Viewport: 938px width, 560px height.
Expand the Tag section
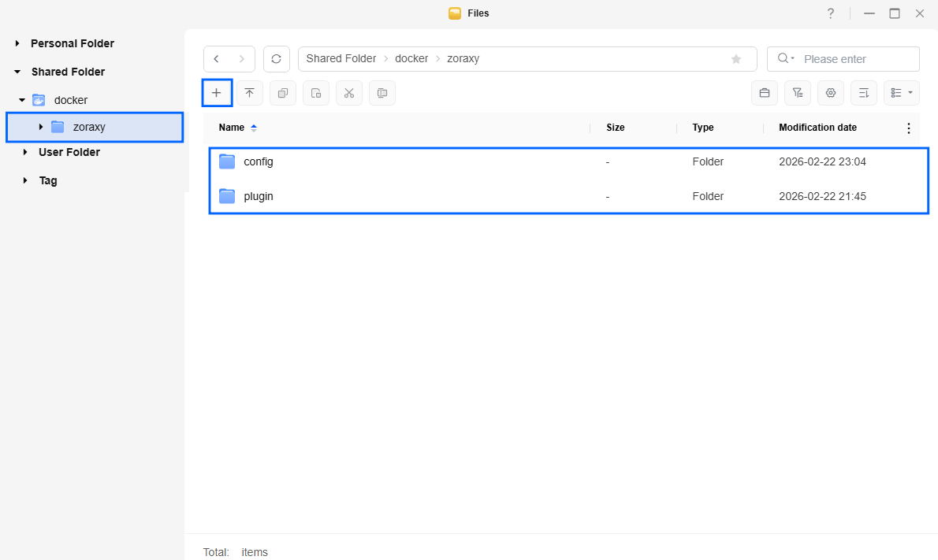coord(25,180)
